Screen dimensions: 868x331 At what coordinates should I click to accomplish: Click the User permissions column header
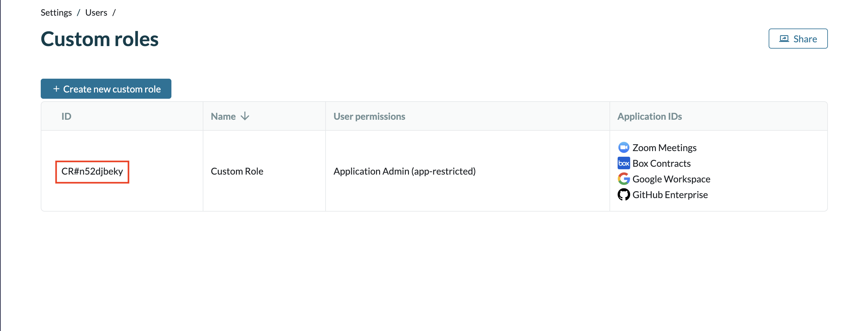point(369,116)
